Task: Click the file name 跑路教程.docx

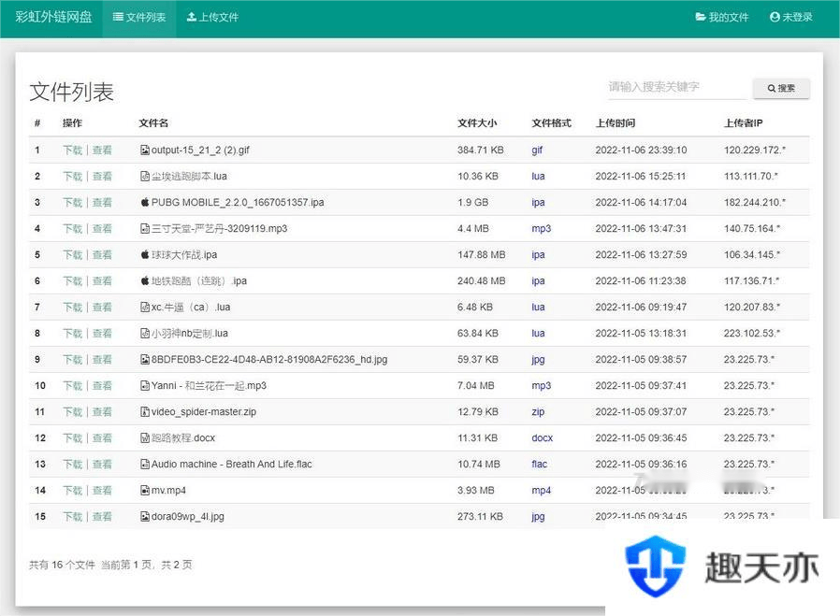Action: (x=183, y=438)
